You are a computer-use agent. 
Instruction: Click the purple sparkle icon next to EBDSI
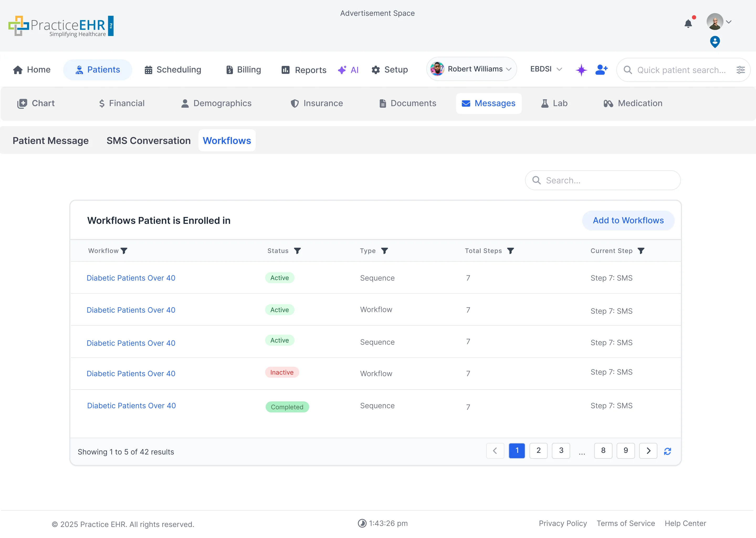coord(581,70)
